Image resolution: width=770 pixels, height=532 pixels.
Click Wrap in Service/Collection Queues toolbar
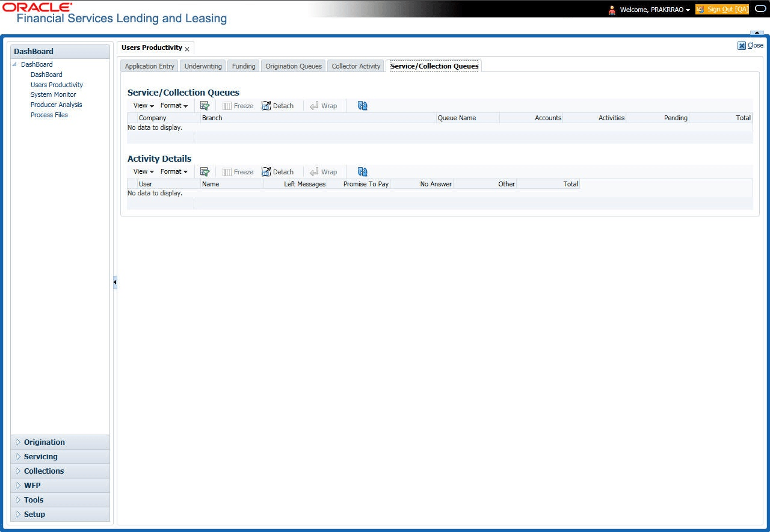(x=324, y=106)
